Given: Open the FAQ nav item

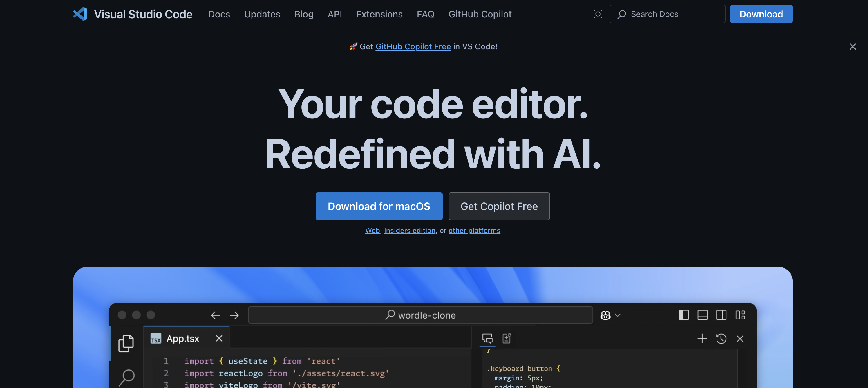Looking at the screenshot, I should pos(426,14).
